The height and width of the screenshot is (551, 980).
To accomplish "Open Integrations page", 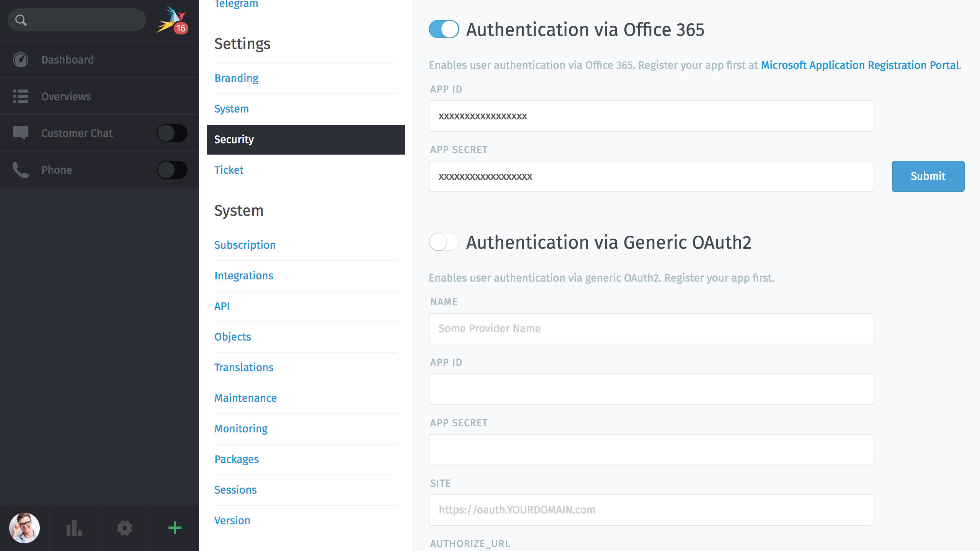I will 244,275.
